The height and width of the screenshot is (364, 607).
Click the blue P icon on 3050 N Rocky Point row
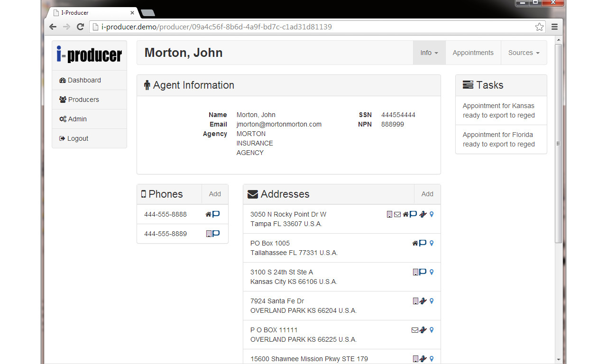(x=413, y=214)
